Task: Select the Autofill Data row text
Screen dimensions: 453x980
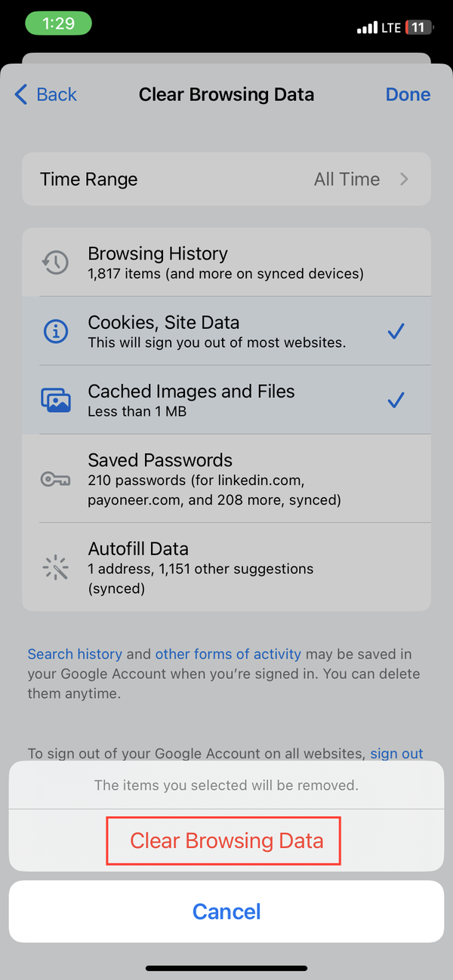Action: (x=201, y=567)
